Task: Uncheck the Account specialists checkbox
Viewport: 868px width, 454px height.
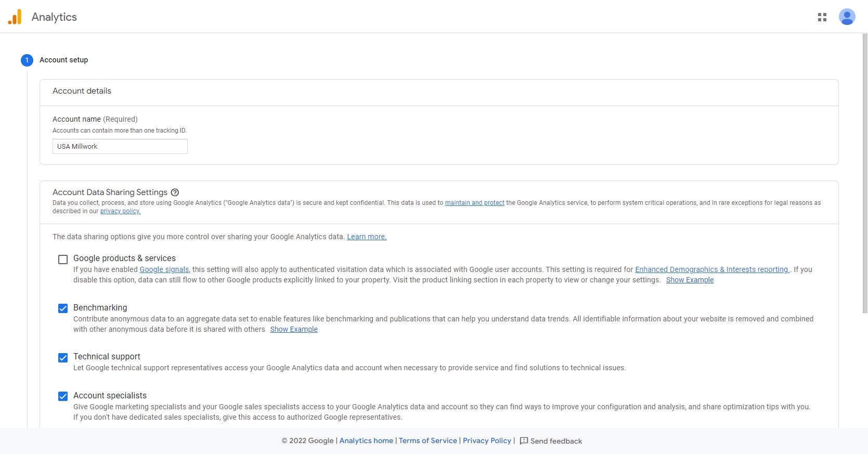Action: click(63, 396)
